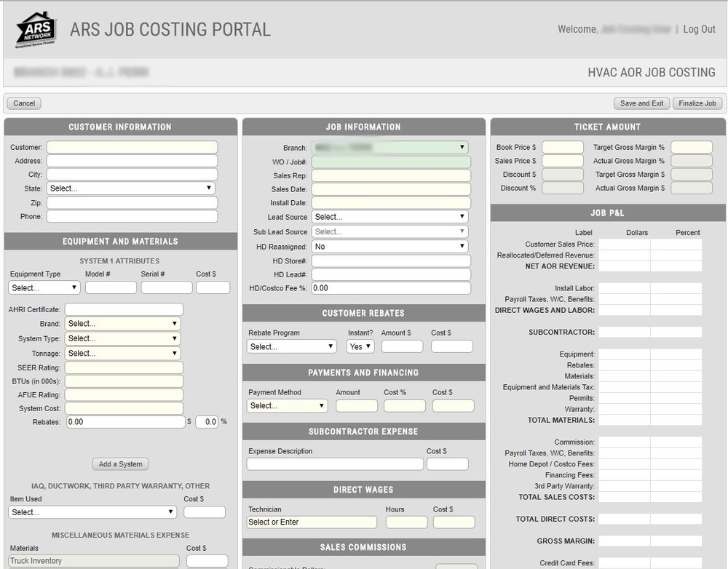Viewport: 728px width, 569px height.
Task: Add a System to equipment
Action: coord(121,463)
